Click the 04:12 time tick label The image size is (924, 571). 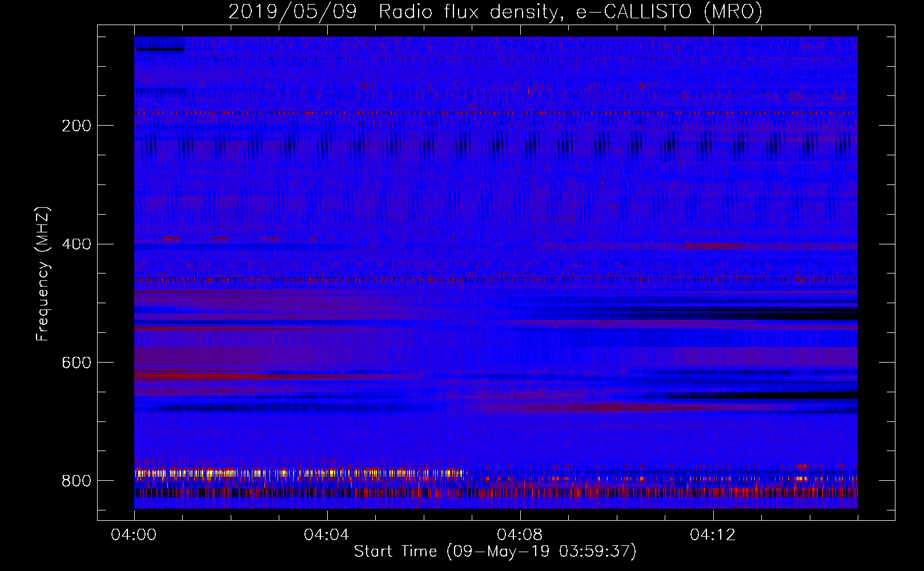(x=713, y=535)
